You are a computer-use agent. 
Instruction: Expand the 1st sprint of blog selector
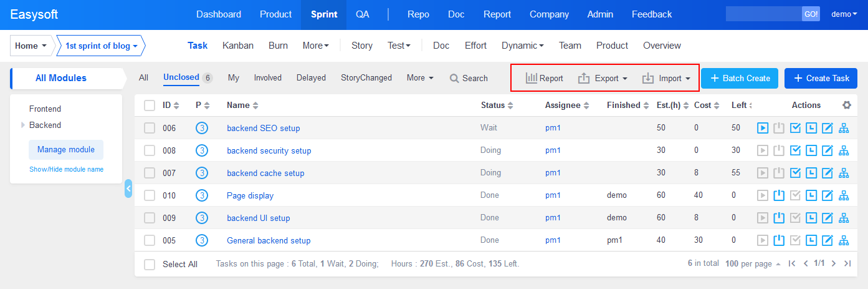[101, 46]
